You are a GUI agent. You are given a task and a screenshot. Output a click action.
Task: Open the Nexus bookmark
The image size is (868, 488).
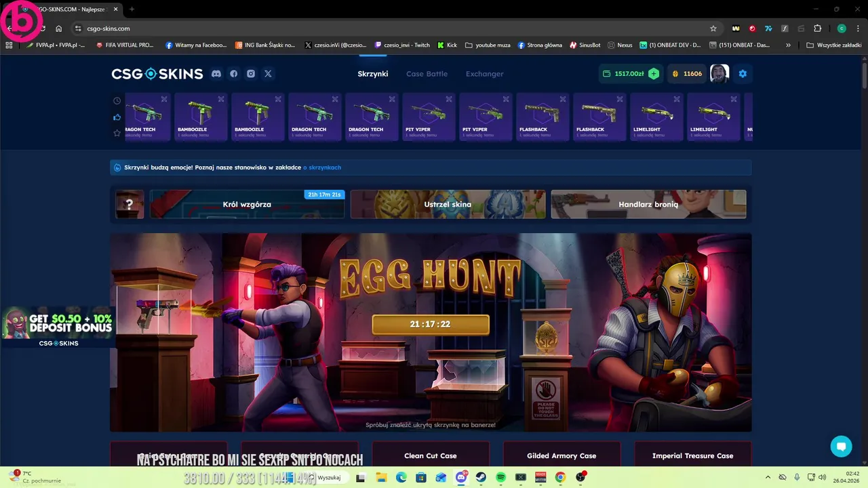point(620,45)
